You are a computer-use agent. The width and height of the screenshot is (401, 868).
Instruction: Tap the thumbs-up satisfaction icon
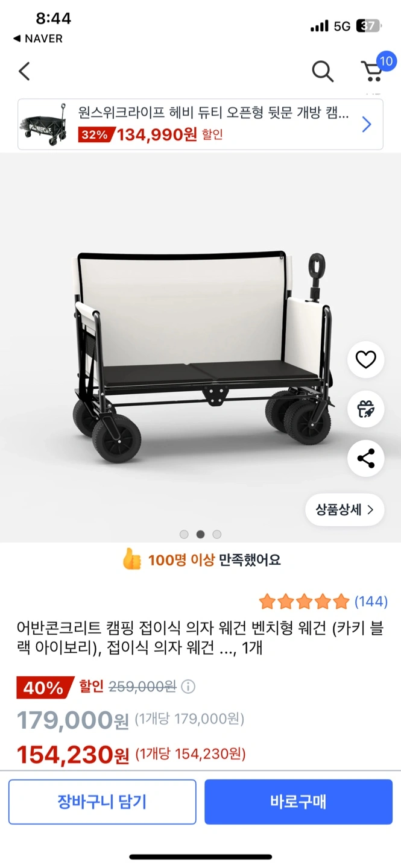tap(131, 560)
